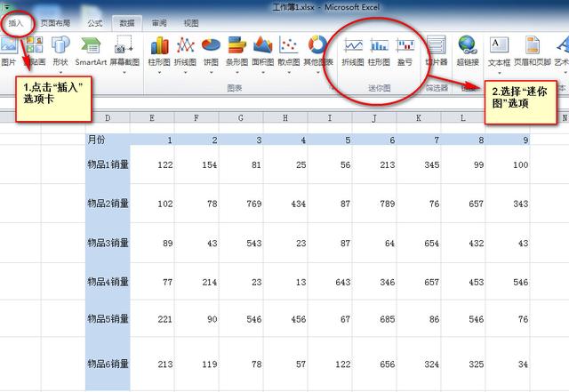Expand dropdown arrow under 形状
Screen dimensions: 569x392
(60, 73)
